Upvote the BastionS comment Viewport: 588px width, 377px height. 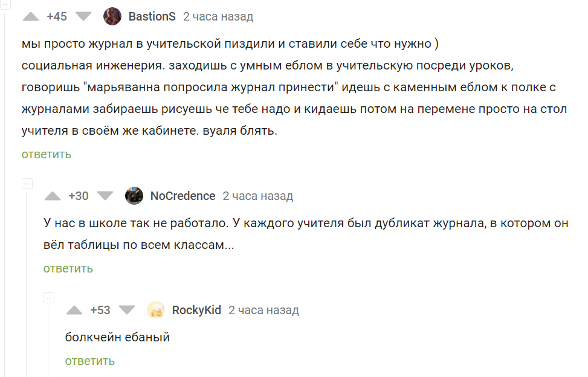click(30, 16)
